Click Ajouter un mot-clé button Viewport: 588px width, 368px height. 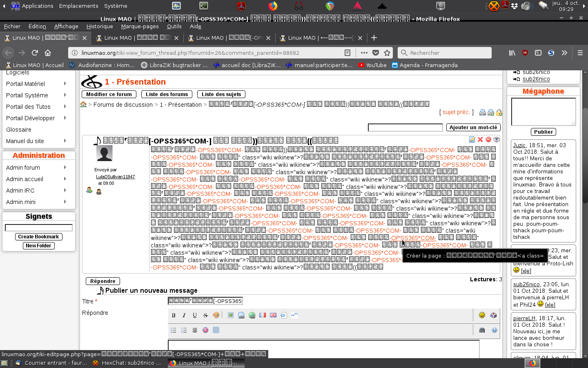(x=473, y=128)
